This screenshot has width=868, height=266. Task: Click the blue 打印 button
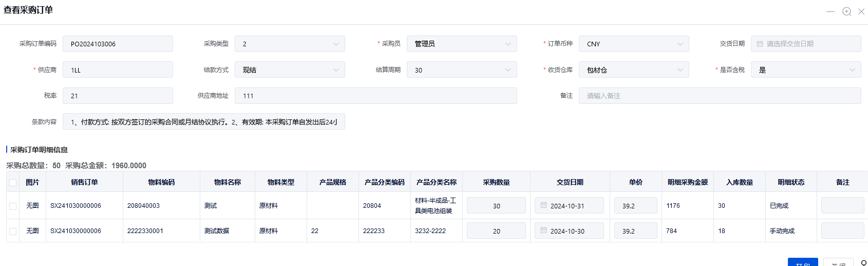pos(802,262)
